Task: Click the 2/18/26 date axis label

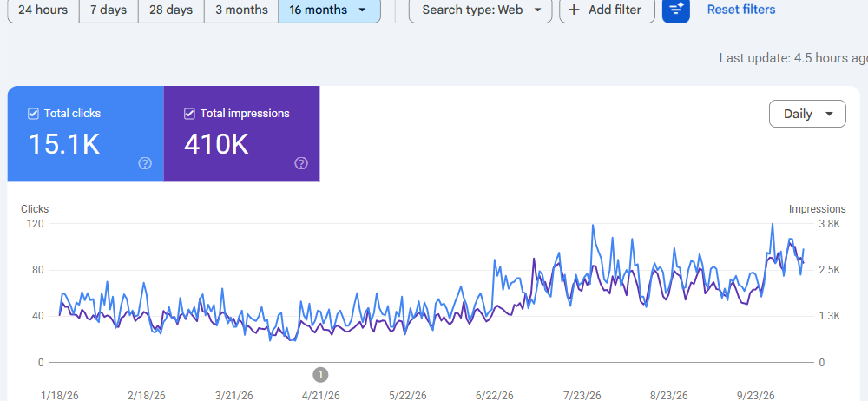Action: click(x=147, y=396)
